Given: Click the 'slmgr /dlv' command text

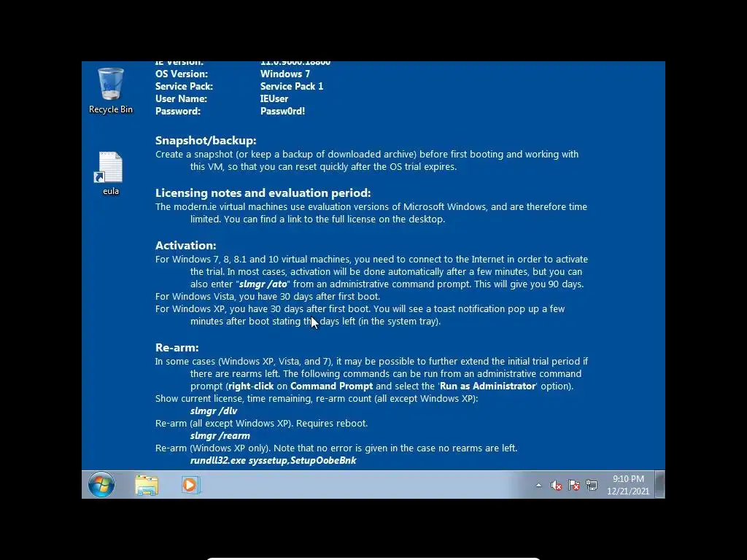Looking at the screenshot, I should coord(214,411).
